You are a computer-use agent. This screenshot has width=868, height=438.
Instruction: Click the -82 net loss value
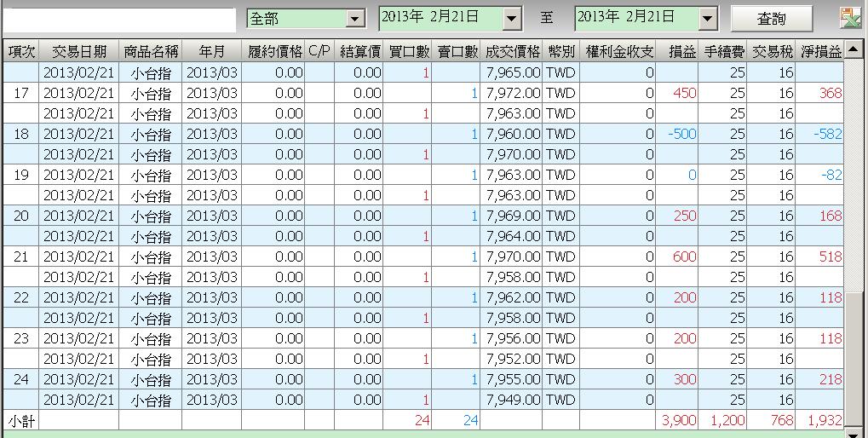click(x=831, y=175)
